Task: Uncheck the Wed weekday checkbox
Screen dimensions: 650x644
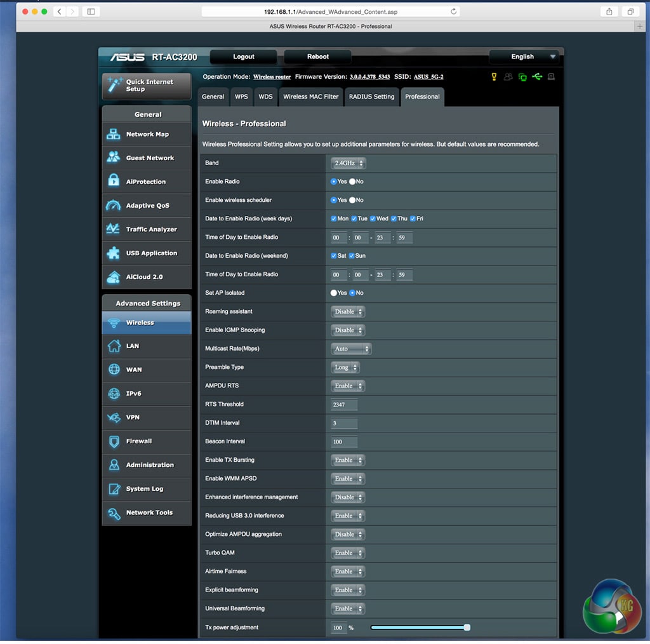Action: (x=373, y=218)
